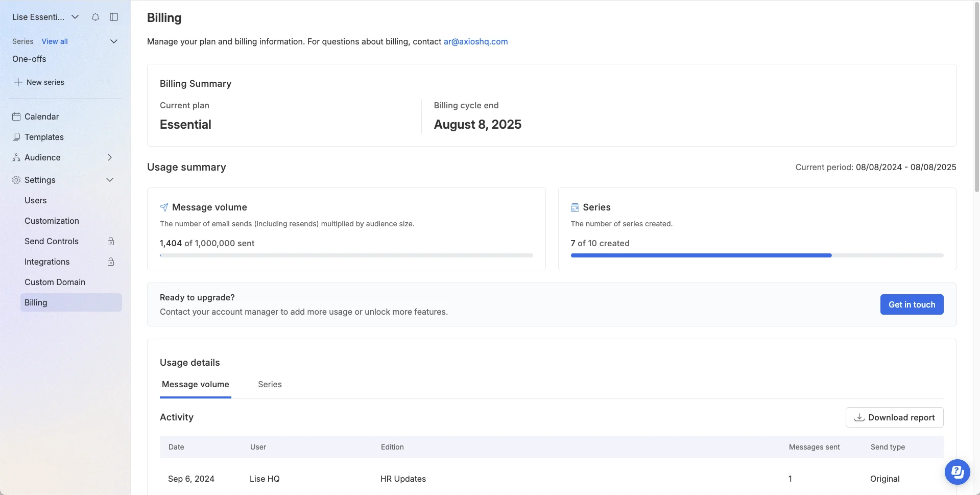Viewport: 980px width, 495px height.
Task: Click the Messages sent column header
Action: [814, 447]
